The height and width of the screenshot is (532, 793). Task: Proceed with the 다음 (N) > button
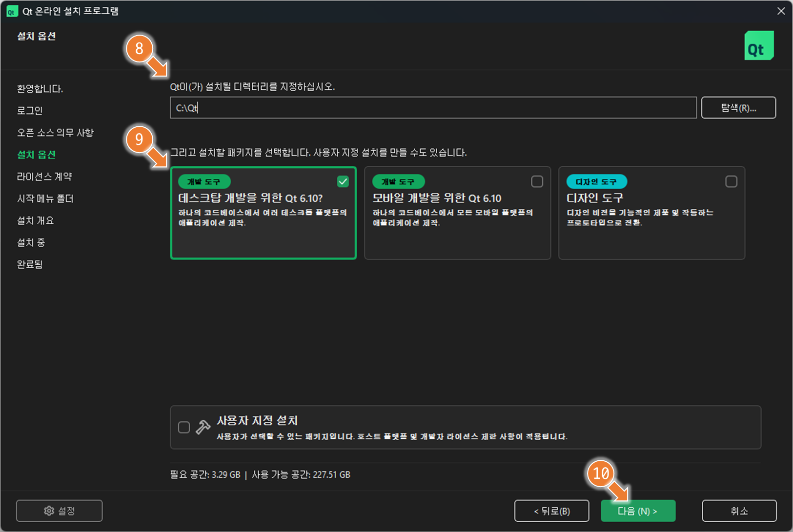pos(638,511)
